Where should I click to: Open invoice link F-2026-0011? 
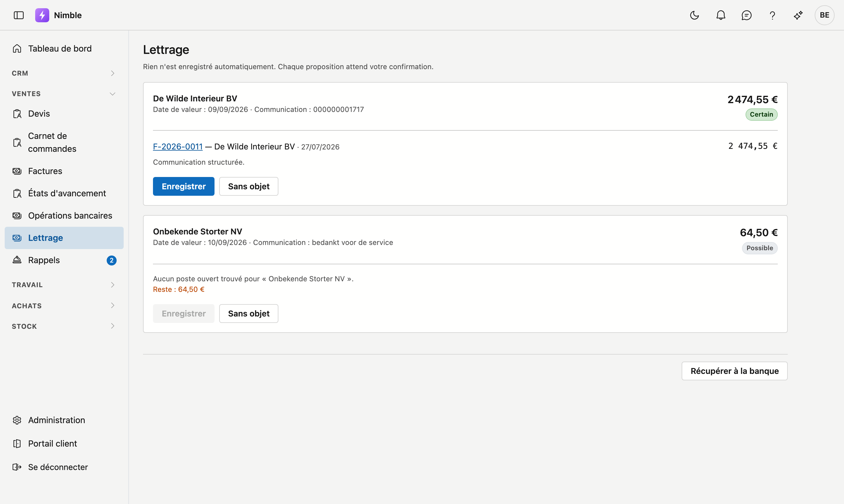(x=178, y=147)
